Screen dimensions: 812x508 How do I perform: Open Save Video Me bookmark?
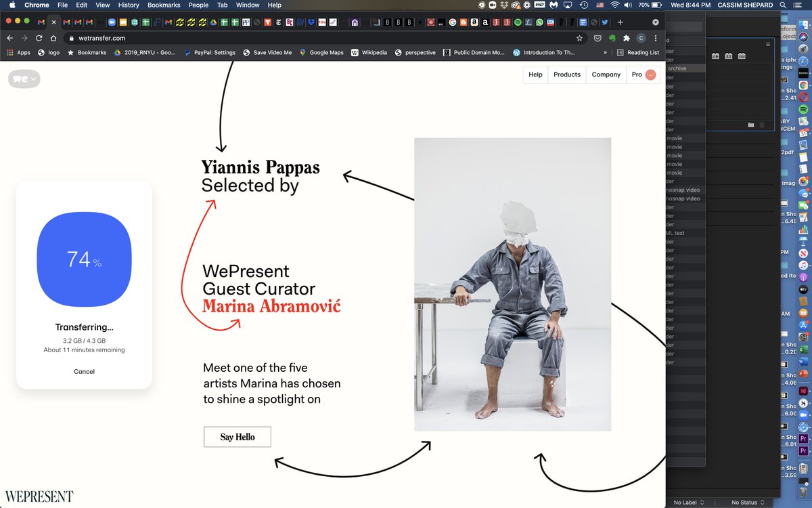(268, 52)
